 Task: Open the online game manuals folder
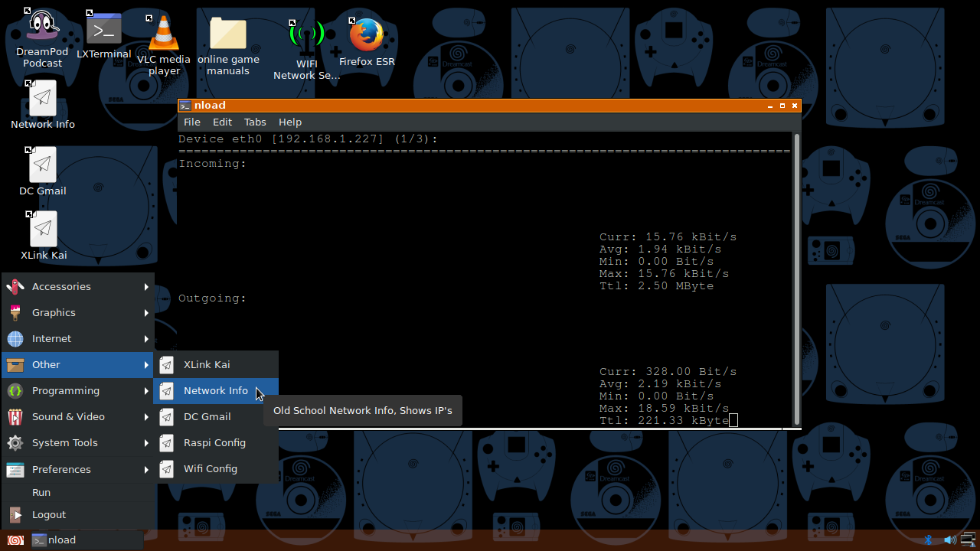228,45
